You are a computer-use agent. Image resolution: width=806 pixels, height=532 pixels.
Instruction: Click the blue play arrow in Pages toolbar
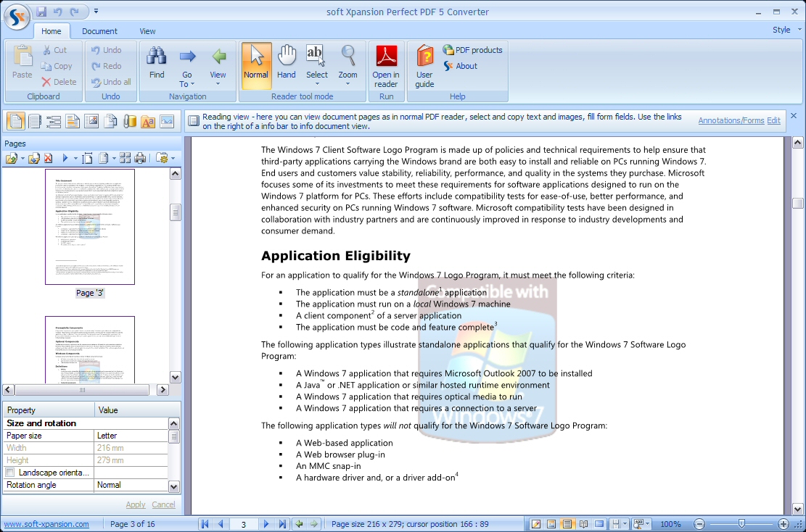point(65,158)
